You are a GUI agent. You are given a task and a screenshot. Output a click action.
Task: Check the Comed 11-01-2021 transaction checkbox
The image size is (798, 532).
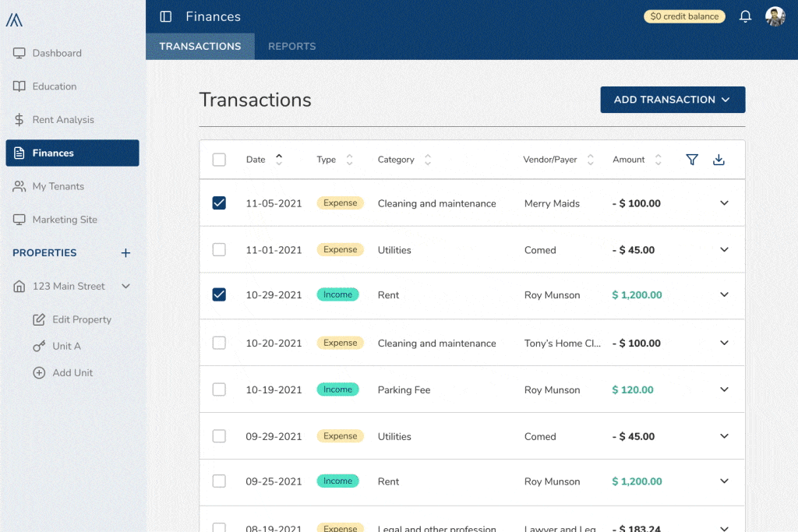[x=219, y=250]
